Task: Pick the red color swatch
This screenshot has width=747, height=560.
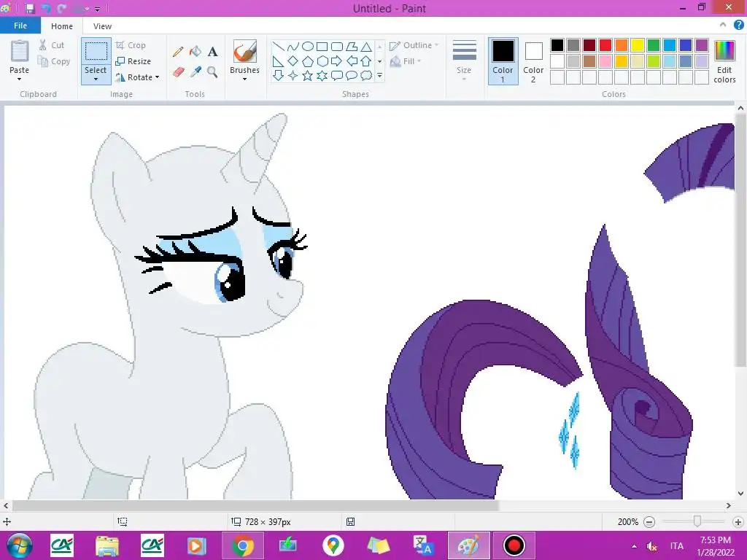Action: point(605,45)
